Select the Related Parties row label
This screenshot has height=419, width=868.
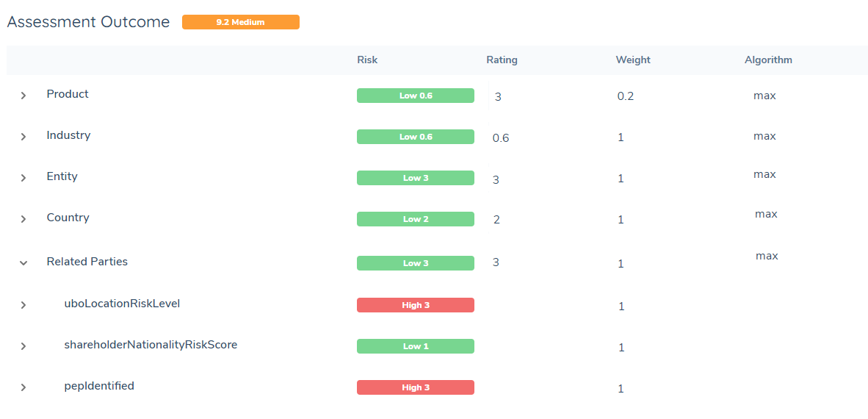click(87, 262)
